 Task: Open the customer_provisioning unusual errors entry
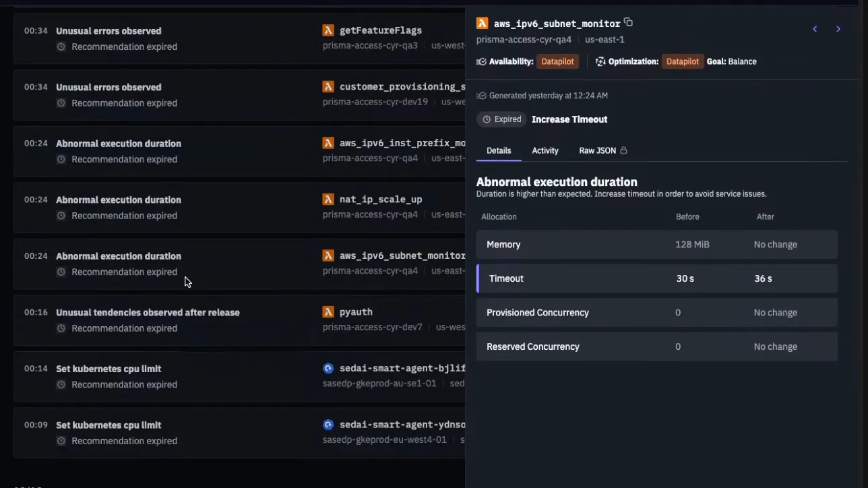[239, 95]
